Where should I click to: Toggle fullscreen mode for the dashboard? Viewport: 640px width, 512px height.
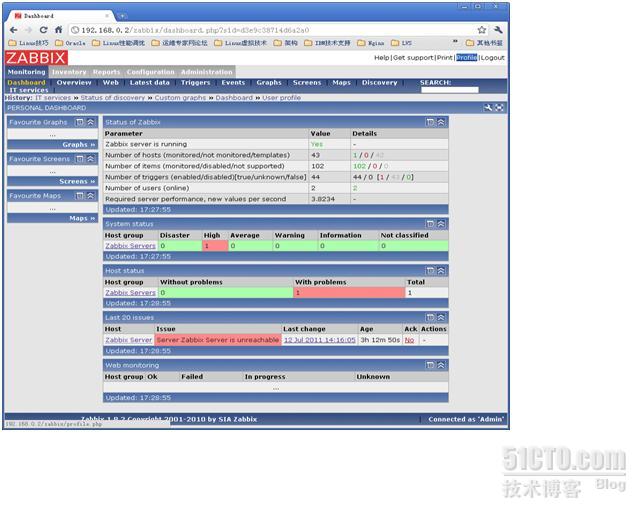[499, 108]
